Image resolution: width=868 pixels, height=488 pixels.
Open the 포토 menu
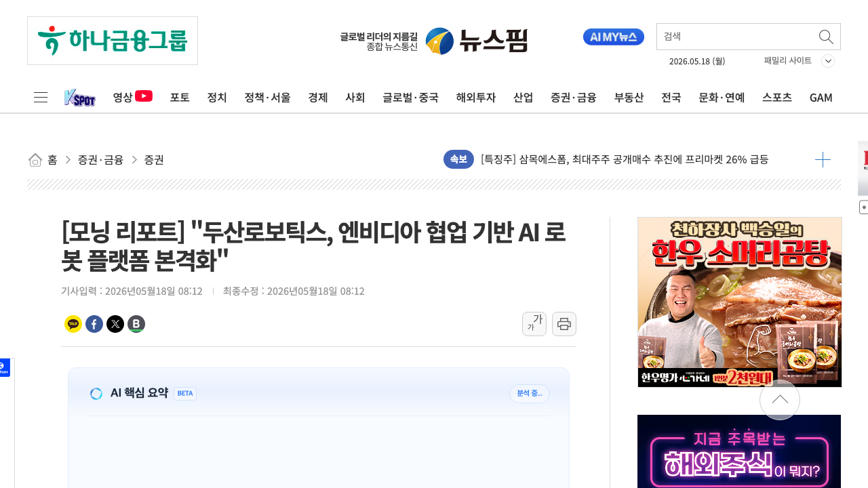click(180, 98)
